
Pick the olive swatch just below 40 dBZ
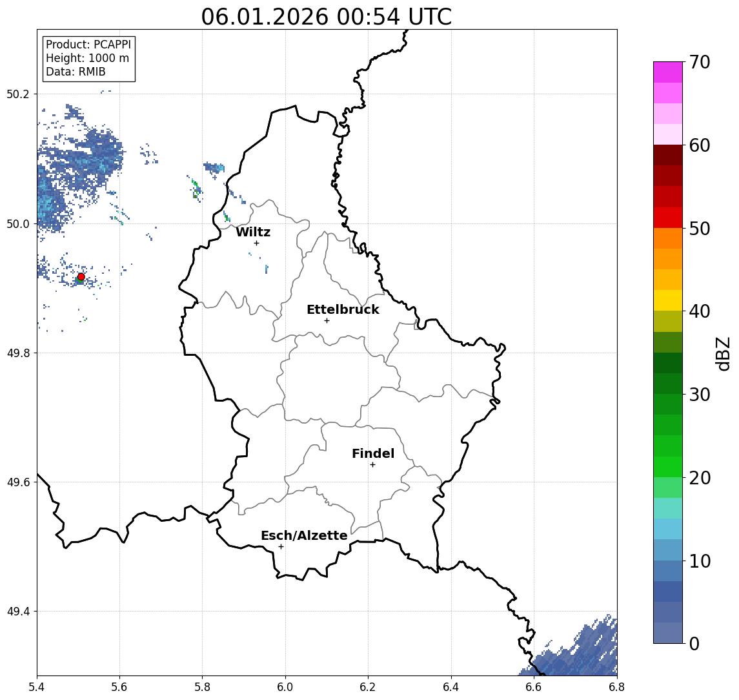click(668, 322)
